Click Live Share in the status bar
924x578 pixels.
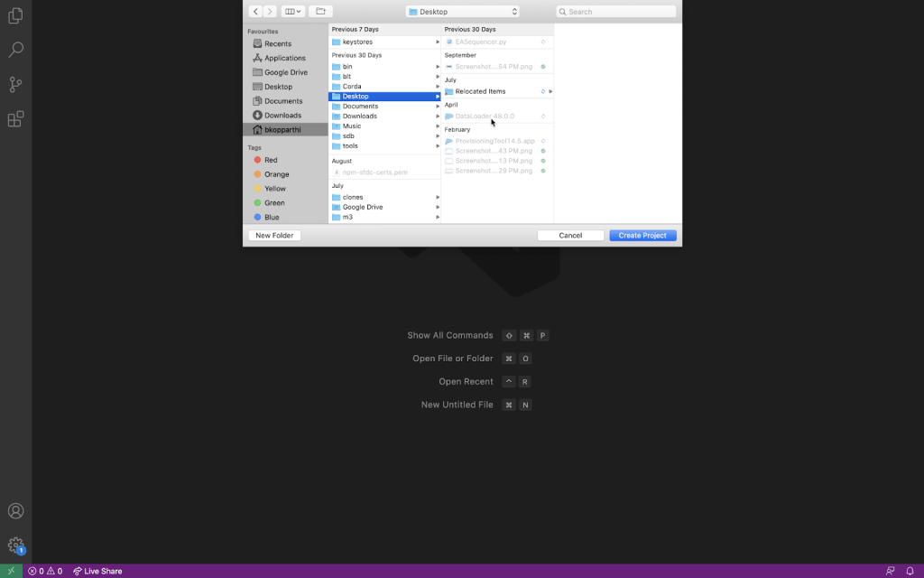pos(97,571)
